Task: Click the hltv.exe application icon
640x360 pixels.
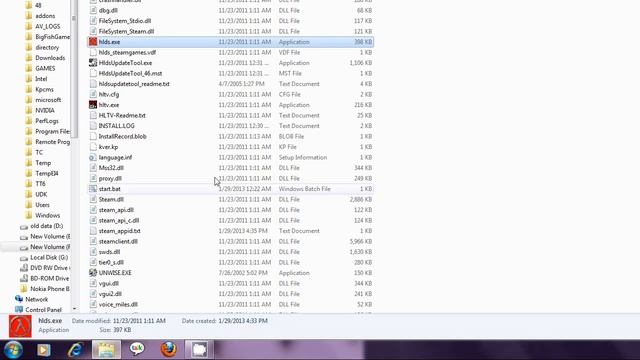Action: [93, 105]
